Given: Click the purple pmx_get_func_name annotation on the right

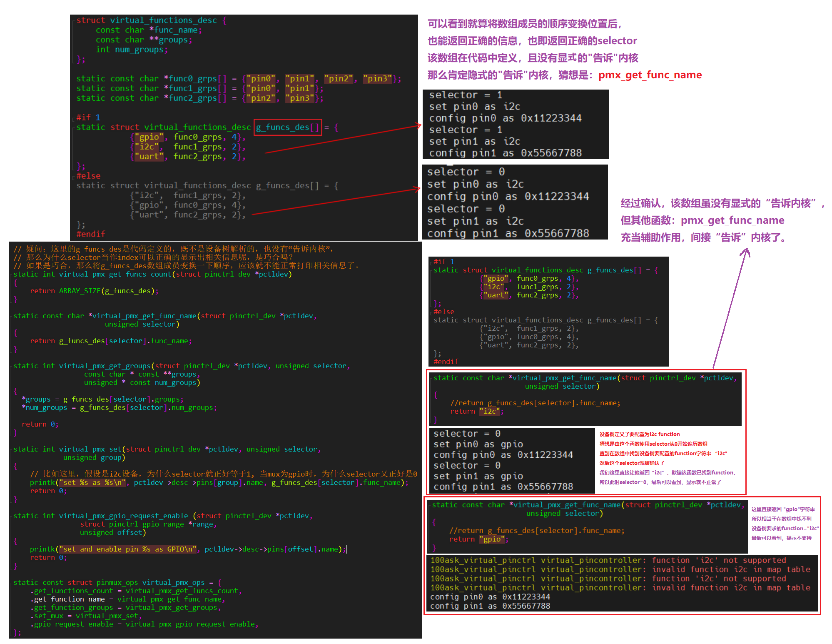Looking at the screenshot, I should click(x=732, y=220).
